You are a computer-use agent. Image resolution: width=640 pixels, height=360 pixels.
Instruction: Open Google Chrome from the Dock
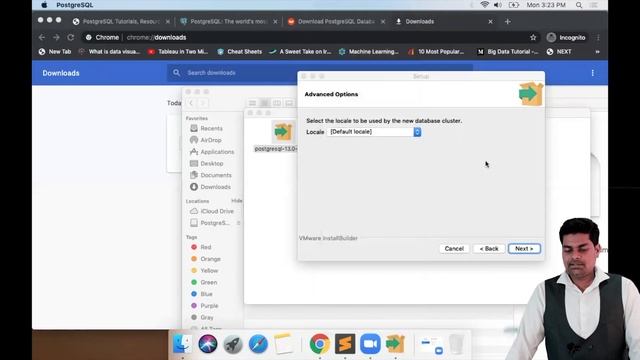point(320,344)
